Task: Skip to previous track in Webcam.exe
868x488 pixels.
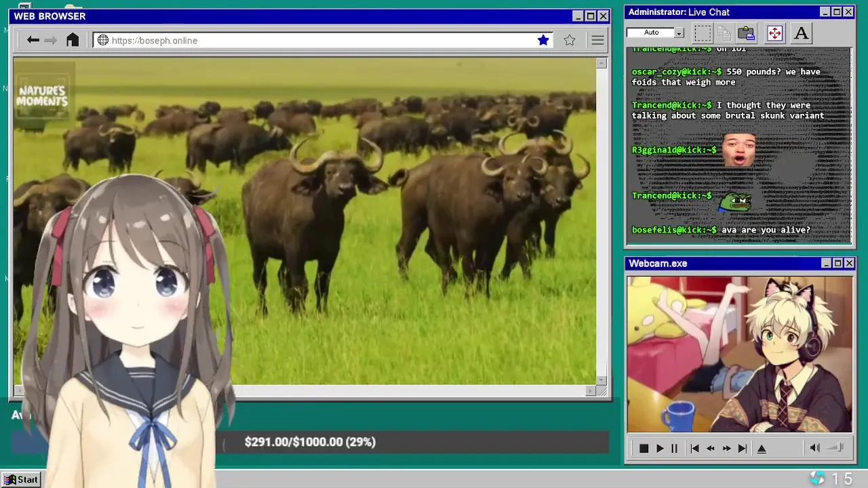Action: pos(694,449)
